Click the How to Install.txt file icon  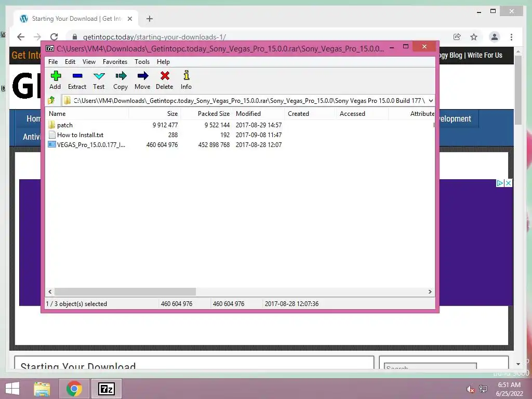pyautogui.click(x=51, y=135)
